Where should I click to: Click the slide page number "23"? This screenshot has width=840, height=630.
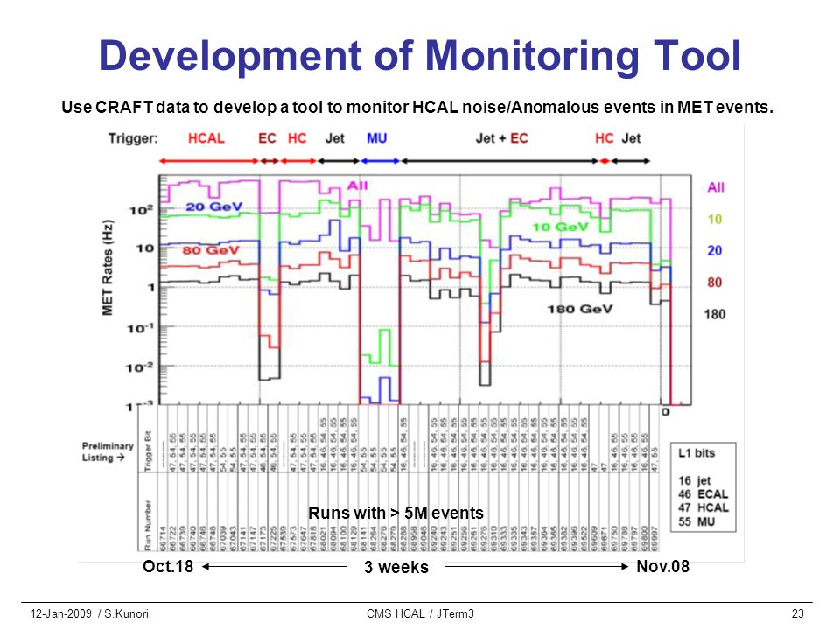click(798, 614)
